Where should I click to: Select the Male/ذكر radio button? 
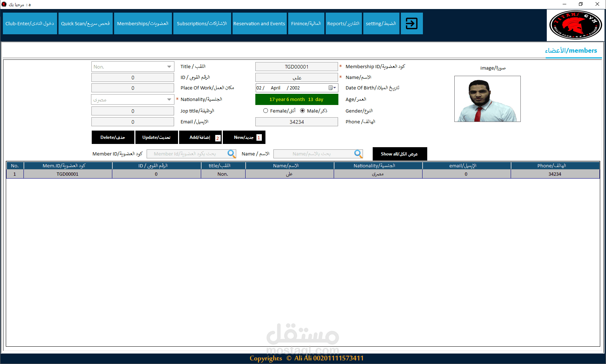303,111
